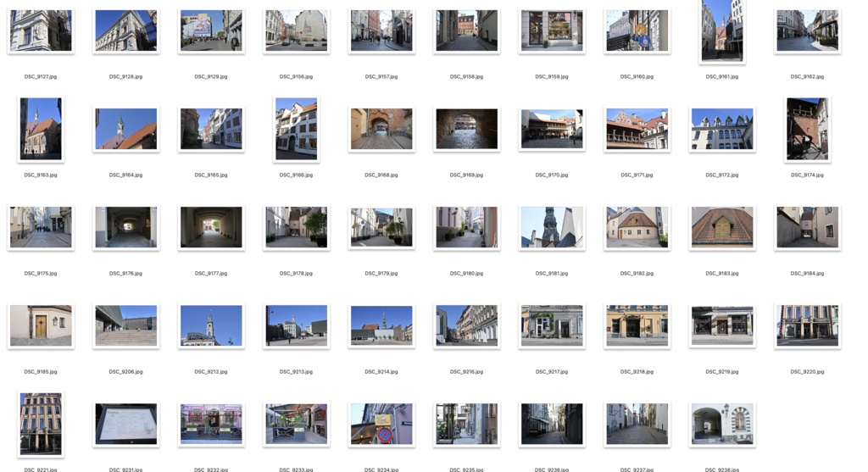Select the DSC_9163.jpg church thumbnail

[x=41, y=129]
